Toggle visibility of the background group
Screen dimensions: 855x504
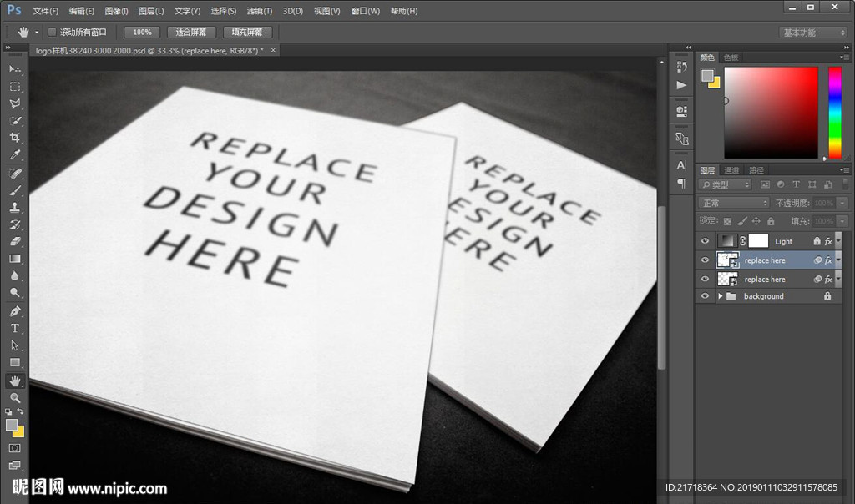click(x=705, y=296)
